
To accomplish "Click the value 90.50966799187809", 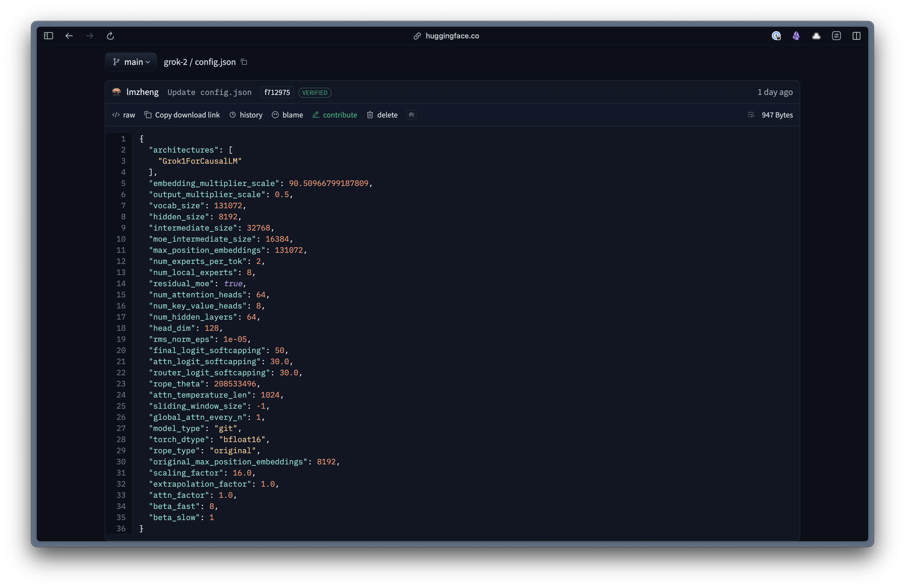I will (329, 183).
